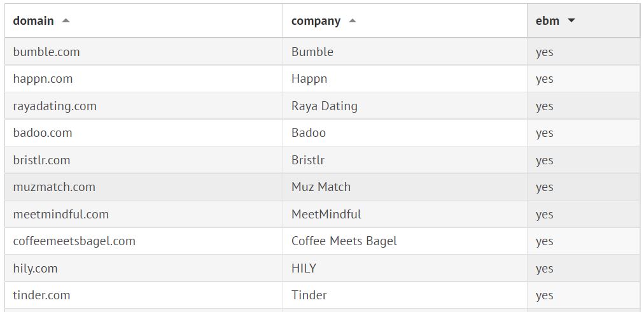Screen dimensions: 644x312
Task: Toggle the ebm column descending arrow
Action: pos(571,20)
